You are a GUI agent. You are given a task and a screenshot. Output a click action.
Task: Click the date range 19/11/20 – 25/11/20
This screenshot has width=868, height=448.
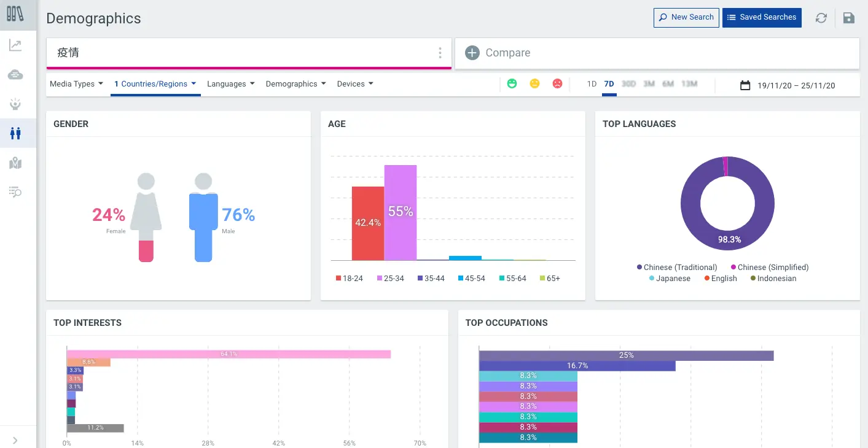[x=796, y=86]
